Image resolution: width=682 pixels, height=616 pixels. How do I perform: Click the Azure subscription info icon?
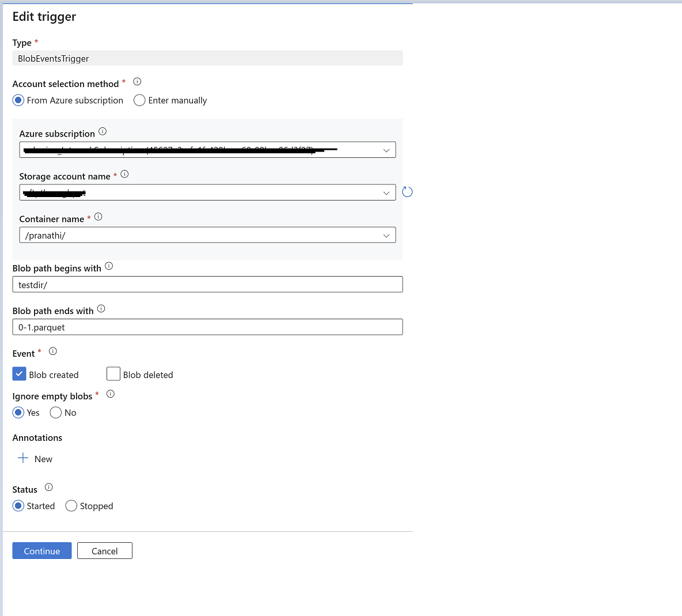coord(103,131)
